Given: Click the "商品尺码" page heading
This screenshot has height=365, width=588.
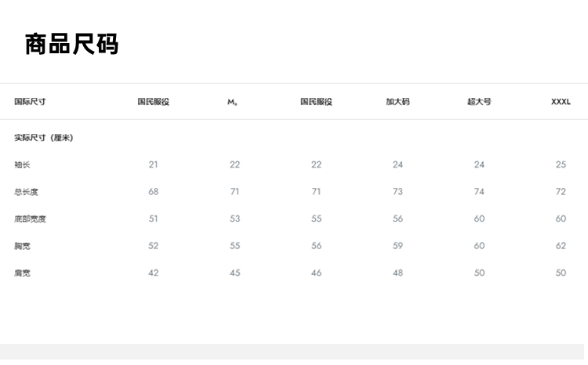Looking at the screenshot, I should (71, 45).
